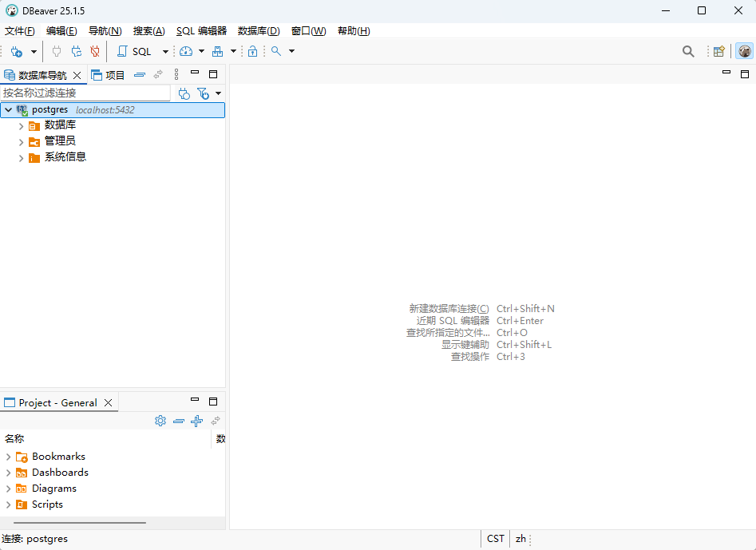This screenshot has width=756, height=550.
Task: Select postgres localhost:5432 connection
Action: (x=113, y=110)
